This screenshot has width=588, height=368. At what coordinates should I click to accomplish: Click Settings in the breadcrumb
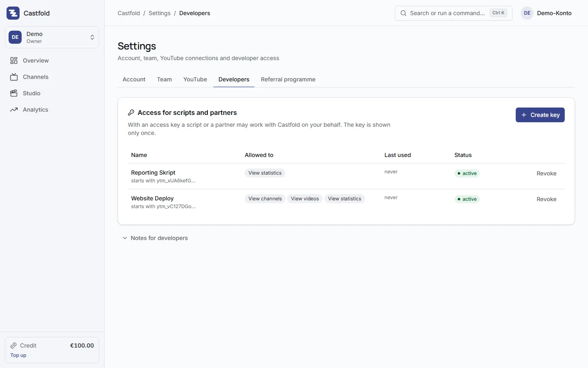[160, 13]
